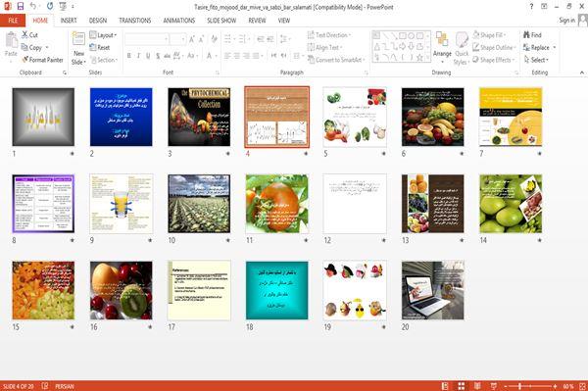Viewport: 588px width, 391px height.
Task: Open the Select dropdown in Editing
Action: click(x=536, y=60)
